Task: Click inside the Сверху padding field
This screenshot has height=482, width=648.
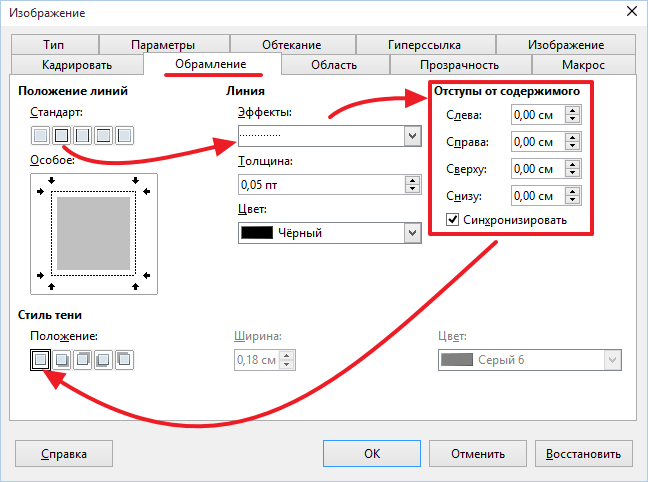Action: pyautogui.click(x=538, y=169)
